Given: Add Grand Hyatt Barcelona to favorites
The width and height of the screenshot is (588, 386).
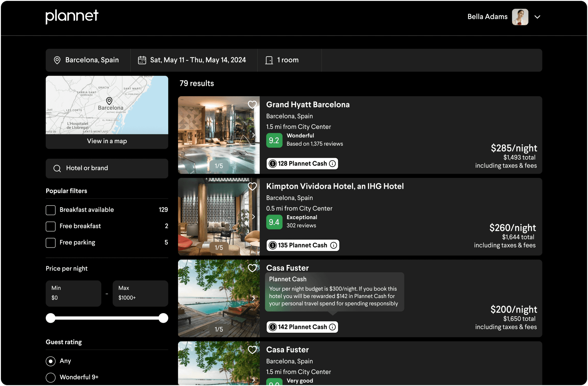Looking at the screenshot, I should pyautogui.click(x=251, y=105).
